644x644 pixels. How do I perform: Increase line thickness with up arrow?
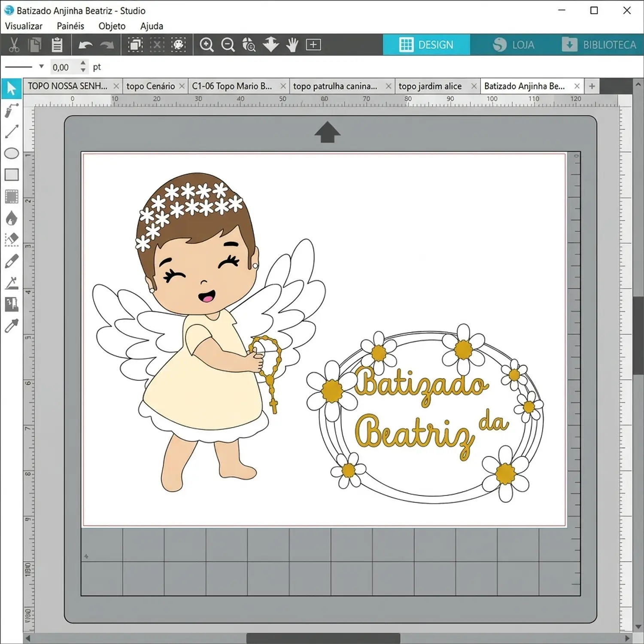pos(83,64)
